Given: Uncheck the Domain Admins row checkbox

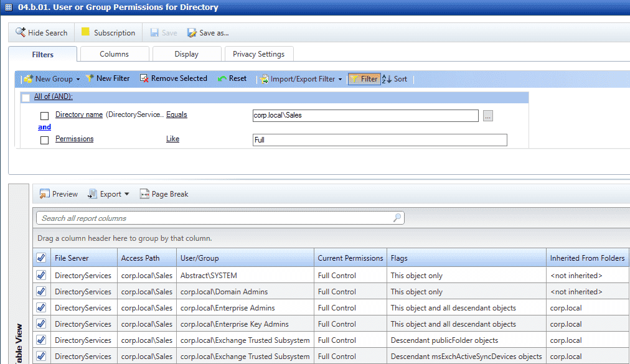Looking at the screenshot, I should point(41,291).
